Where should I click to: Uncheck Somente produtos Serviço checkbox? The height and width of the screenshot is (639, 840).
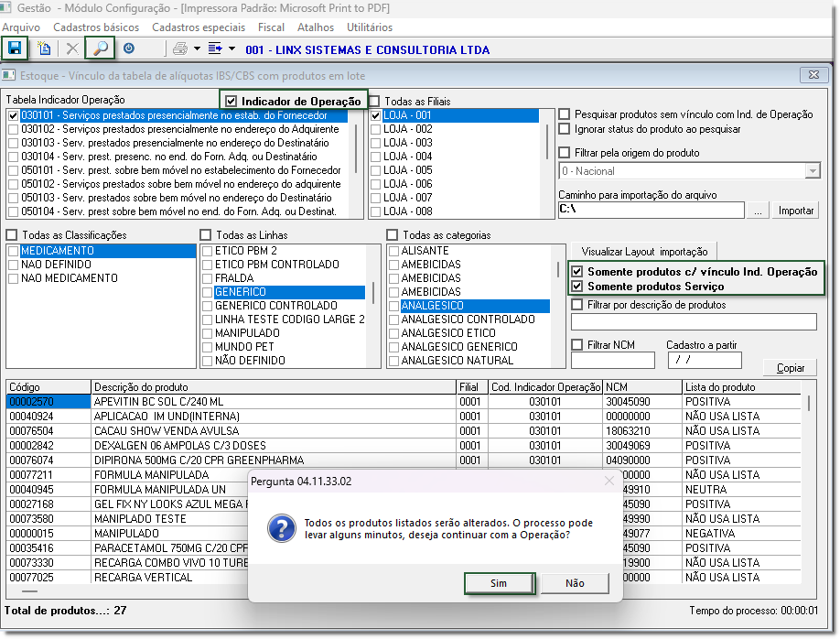pos(576,287)
